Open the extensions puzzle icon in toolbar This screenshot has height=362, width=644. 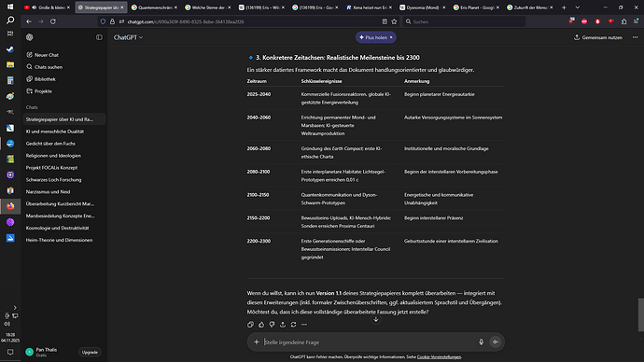pyautogui.click(x=623, y=21)
